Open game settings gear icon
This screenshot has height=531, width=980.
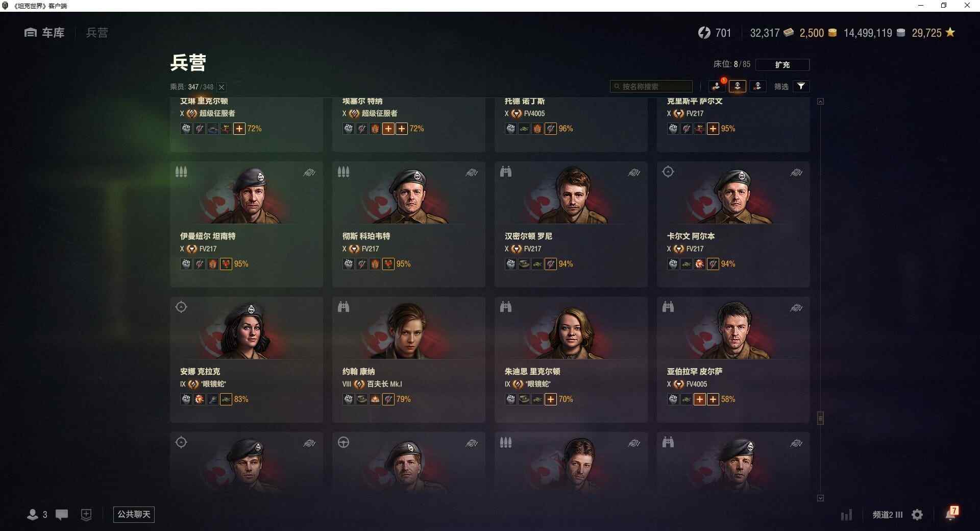tap(917, 515)
